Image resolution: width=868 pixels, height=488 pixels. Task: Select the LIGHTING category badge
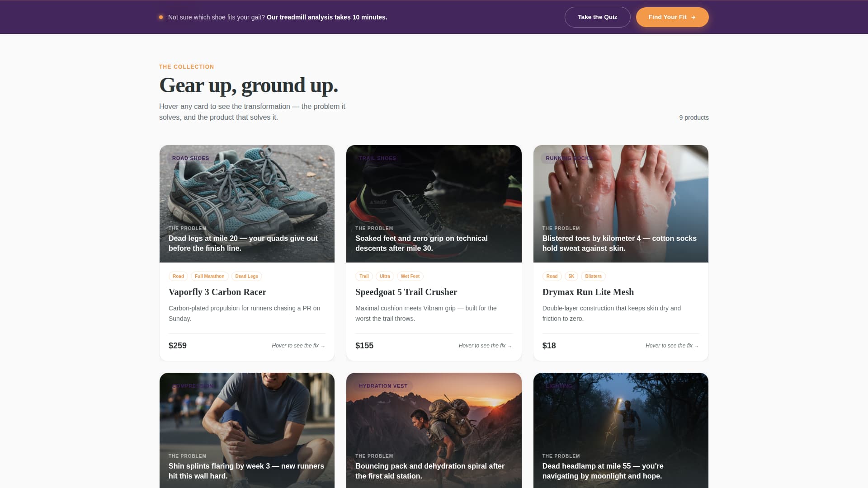[x=559, y=386]
